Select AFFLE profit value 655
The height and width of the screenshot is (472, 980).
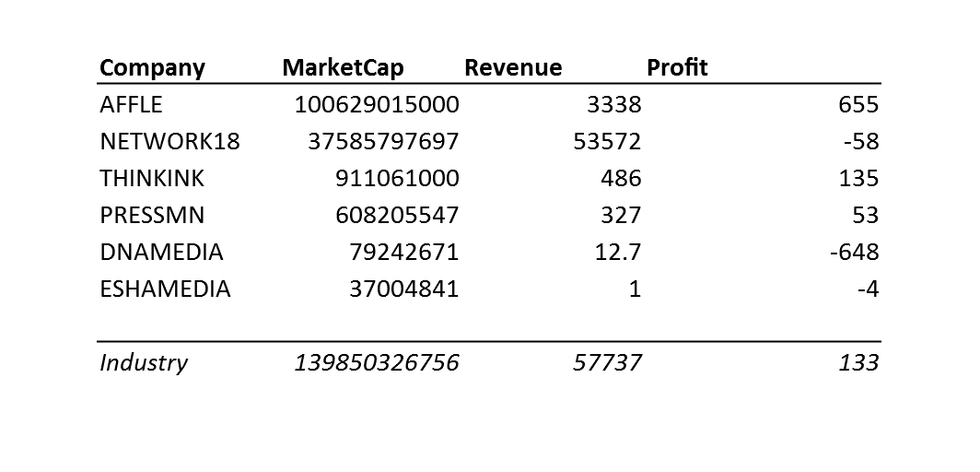click(858, 104)
